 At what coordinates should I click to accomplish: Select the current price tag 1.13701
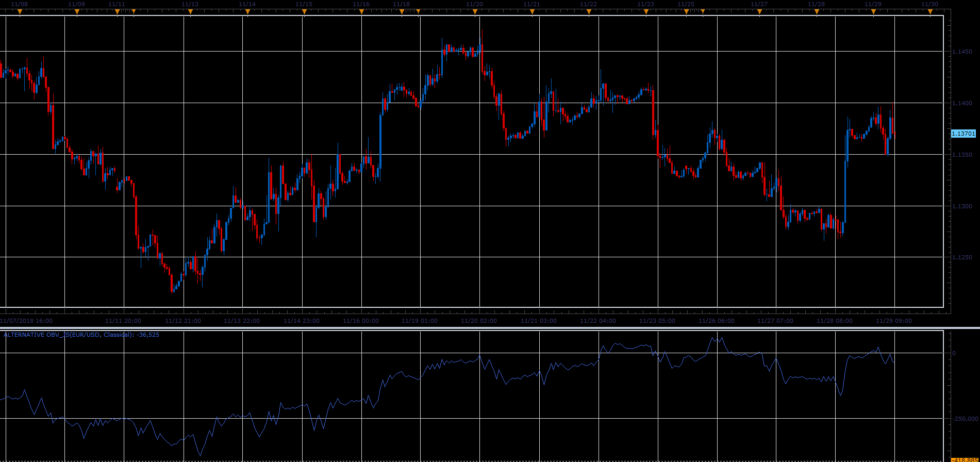coord(963,134)
